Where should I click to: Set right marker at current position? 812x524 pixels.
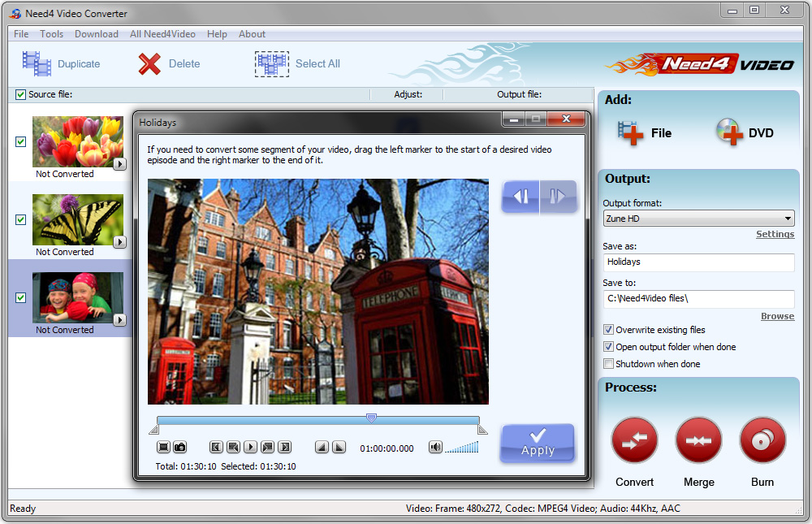click(339, 447)
